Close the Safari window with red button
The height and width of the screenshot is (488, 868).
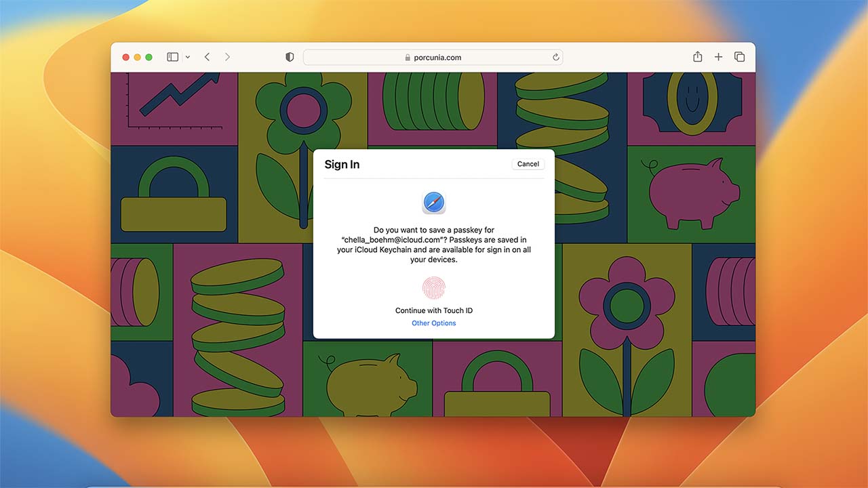click(125, 58)
